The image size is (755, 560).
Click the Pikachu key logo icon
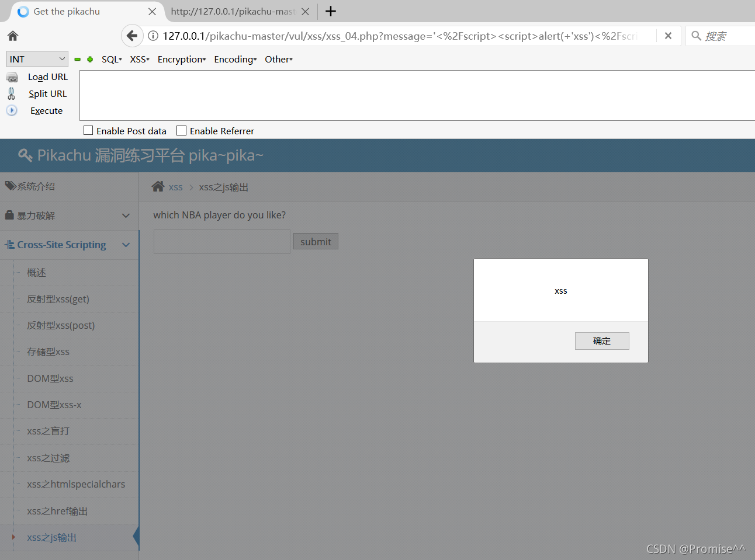tap(25, 155)
